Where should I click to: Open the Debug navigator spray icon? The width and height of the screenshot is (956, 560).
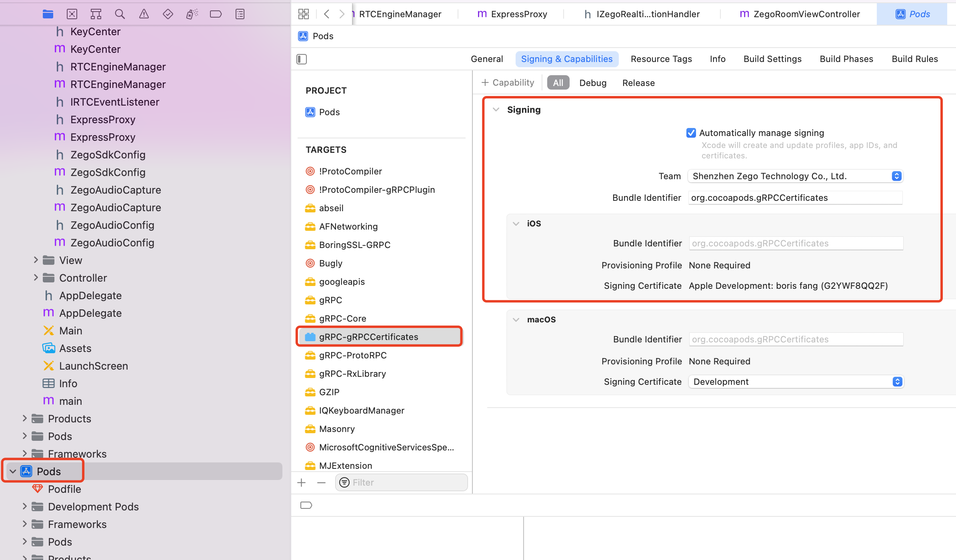click(x=192, y=14)
